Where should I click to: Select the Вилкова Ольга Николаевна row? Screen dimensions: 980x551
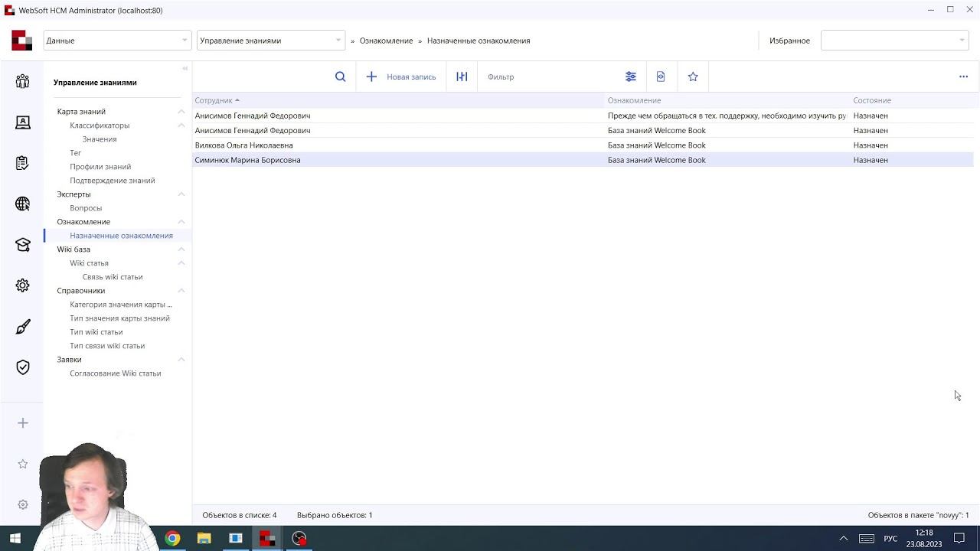[583, 145]
